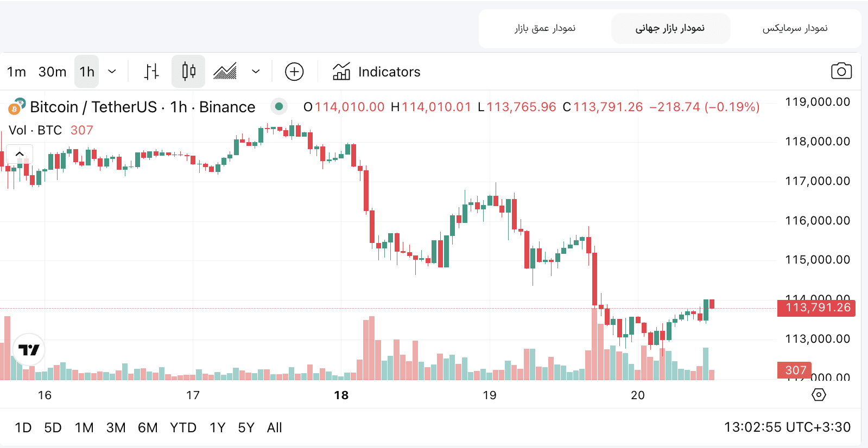Click the 13:02:55 UTC+3:30 timezone clock
The image size is (868, 448).
click(x=787, y=427)
